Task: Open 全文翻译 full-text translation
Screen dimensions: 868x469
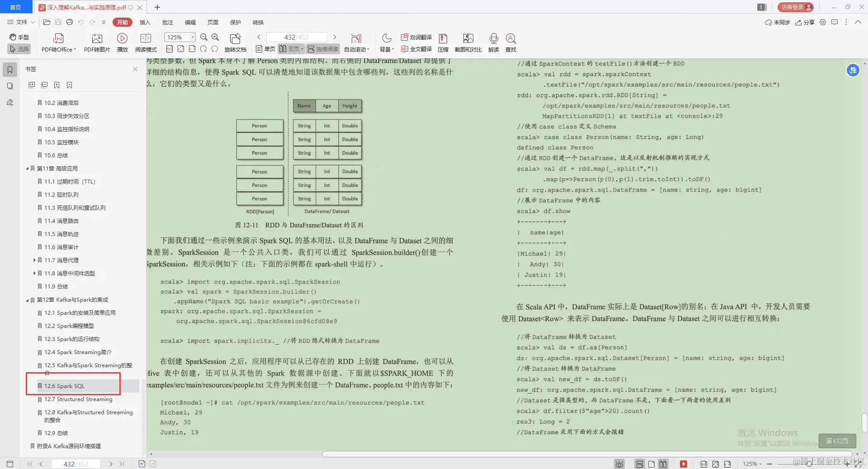Action: coord(415,49)
